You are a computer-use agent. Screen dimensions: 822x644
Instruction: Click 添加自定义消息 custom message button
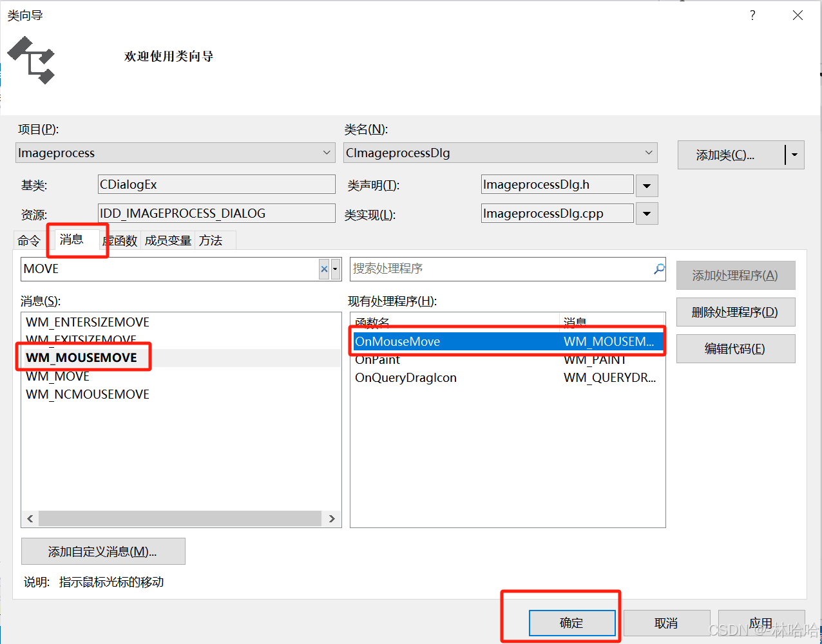[x=103, y=551]
